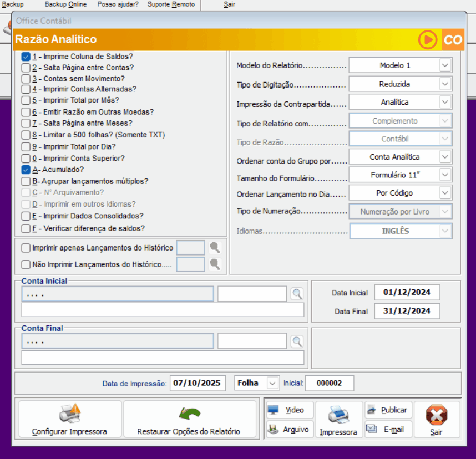The width and height of the screenshot is (476, 459).
Task: Click the Publicar button
Action: (x=388, y=410)
